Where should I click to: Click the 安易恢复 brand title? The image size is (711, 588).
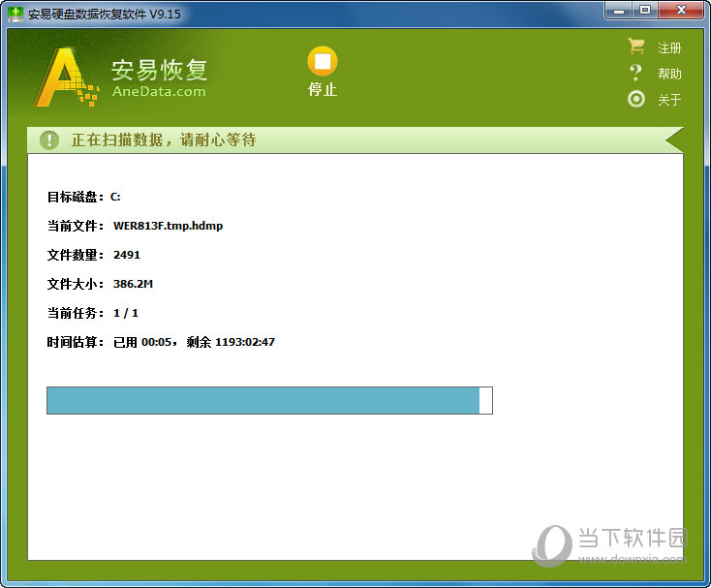160,70
